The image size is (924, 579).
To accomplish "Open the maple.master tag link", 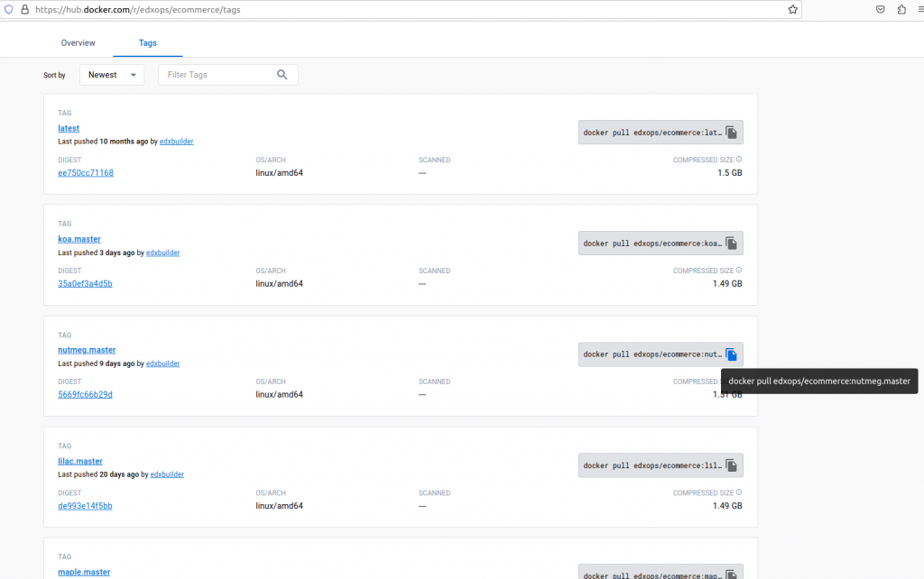I will tap(84, 572).
